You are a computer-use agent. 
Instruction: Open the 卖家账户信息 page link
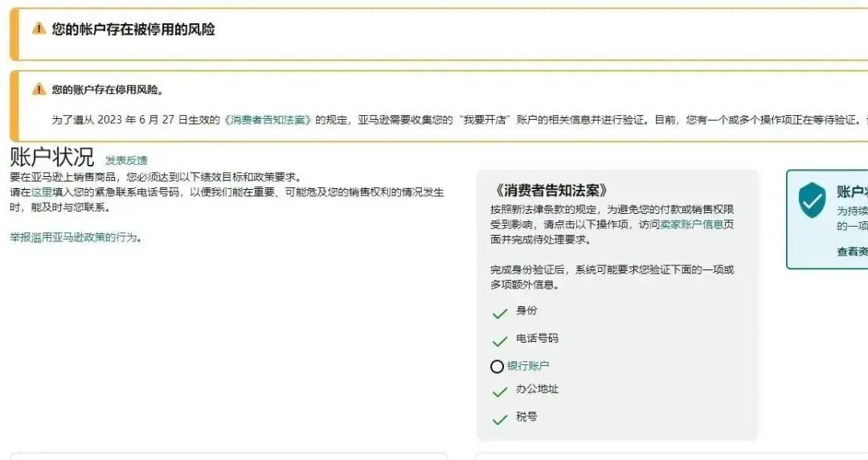click(x=691, y=224)
